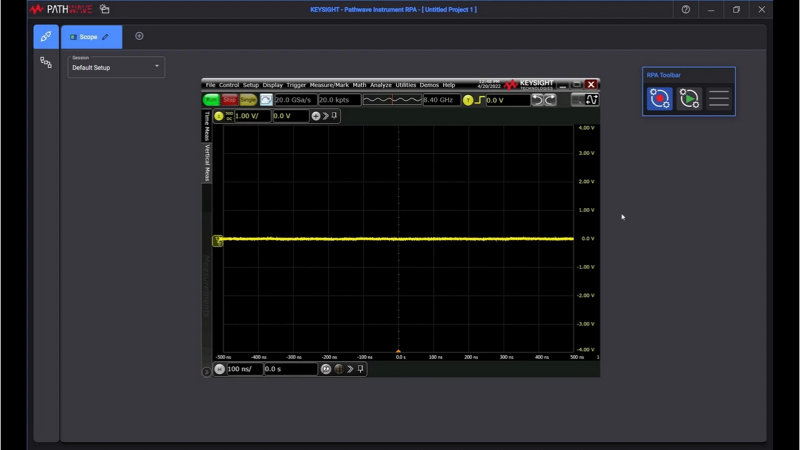Select the Scope tab
This screenshot has width=800, height=450.
[x=91, y=37]
